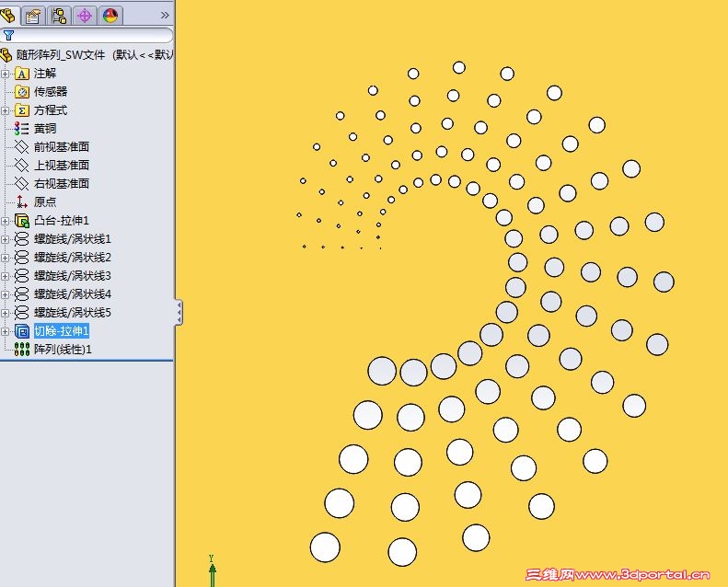This screenshot has width=728, height=587.
Task: Show more manager tabs via chevron
Action: coord(165,16)
